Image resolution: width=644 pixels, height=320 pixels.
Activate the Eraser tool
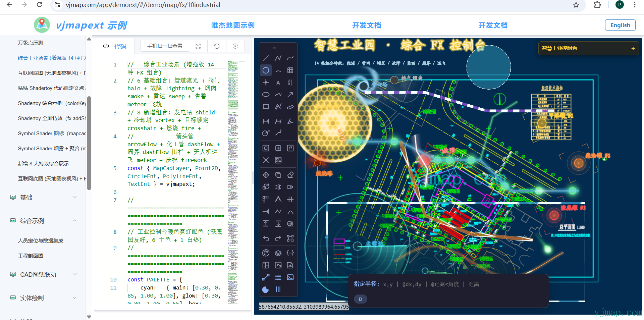(290, 175)
